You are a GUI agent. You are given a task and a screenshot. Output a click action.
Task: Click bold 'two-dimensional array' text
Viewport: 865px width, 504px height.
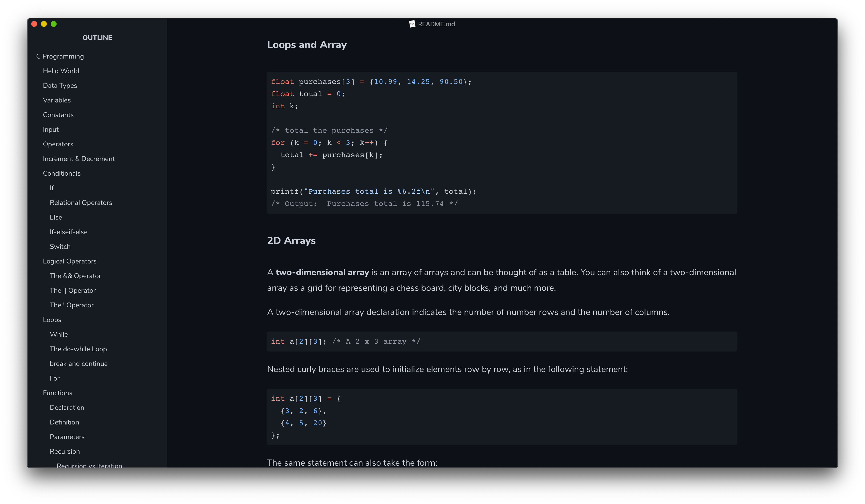point(322,272)
